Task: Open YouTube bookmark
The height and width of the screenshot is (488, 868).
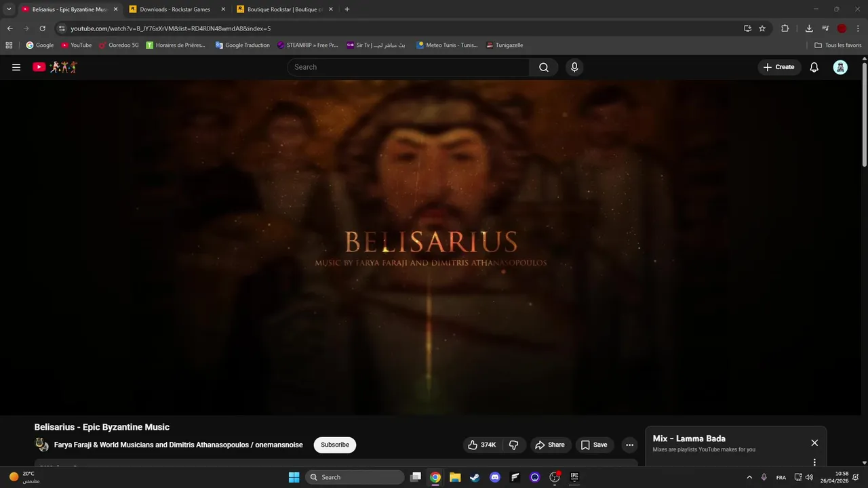Action: (x=76, y=45)
